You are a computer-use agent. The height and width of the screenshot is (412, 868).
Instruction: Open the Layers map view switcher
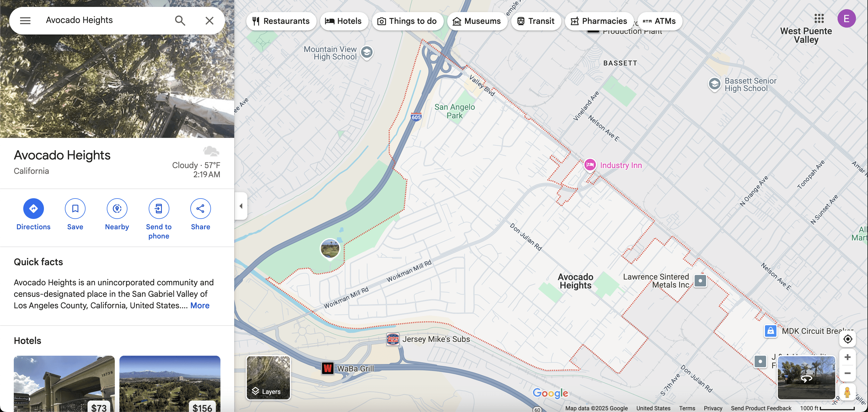[268, 378]
